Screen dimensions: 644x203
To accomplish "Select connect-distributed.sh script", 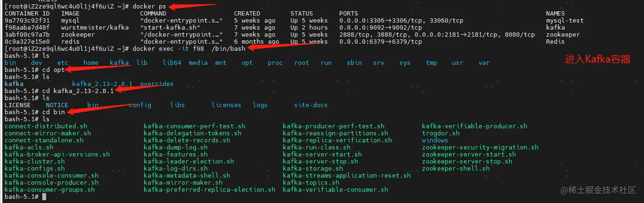I will point(46,126).
